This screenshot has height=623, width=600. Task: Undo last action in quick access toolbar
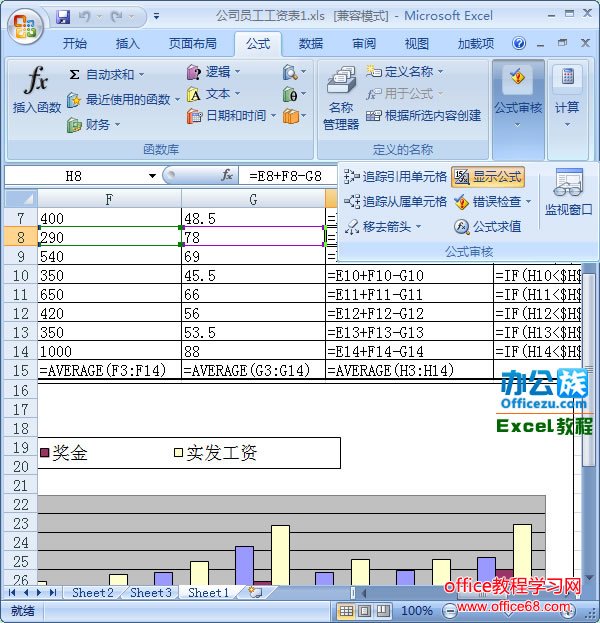[85, 16]
